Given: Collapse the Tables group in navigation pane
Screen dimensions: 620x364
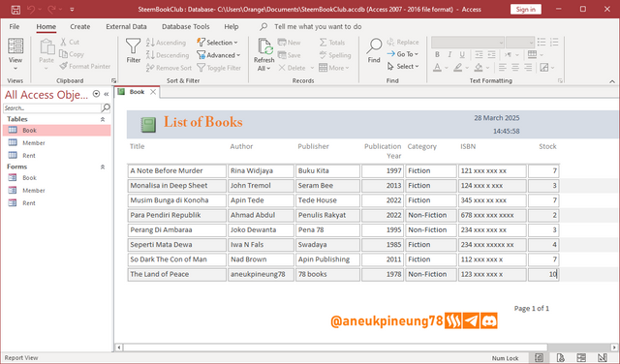Looking at the screenshot, I should [103, 119].
